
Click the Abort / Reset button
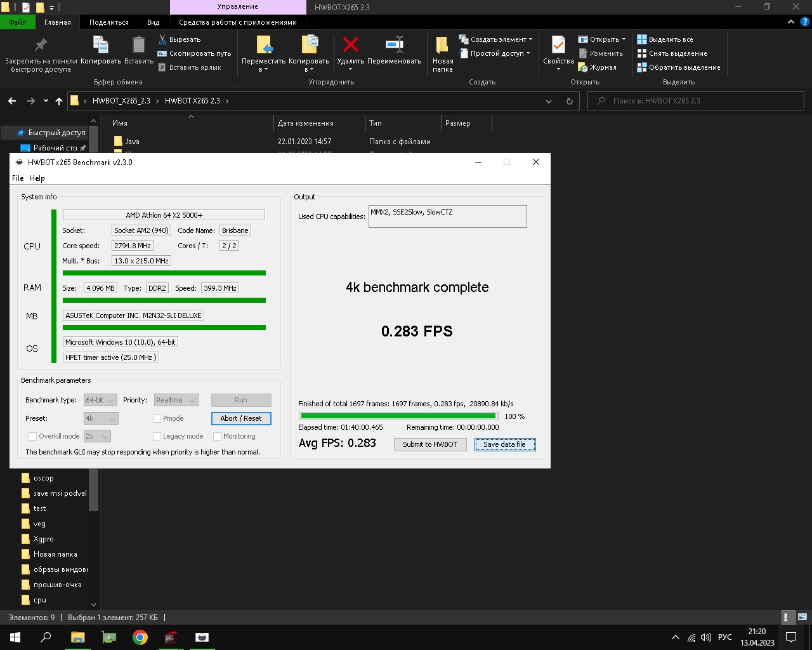pos(241,418)
